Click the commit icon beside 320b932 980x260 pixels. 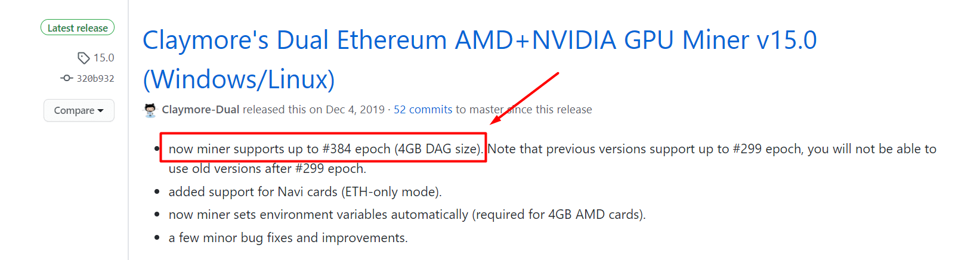[x=66, y=78]
